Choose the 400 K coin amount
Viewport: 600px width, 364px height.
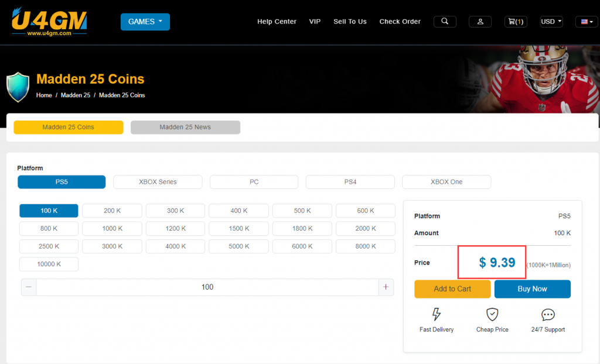pyautogui.click(x=239, y=211)
